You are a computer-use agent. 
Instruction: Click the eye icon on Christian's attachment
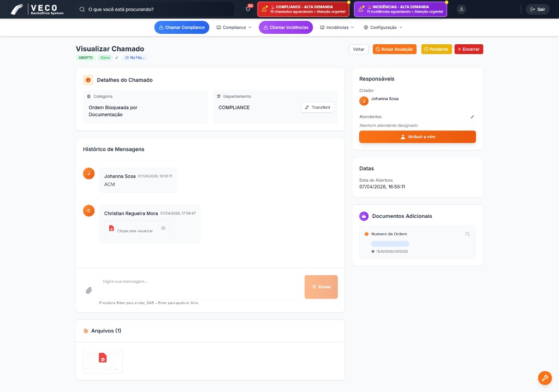tap(163, 229)
